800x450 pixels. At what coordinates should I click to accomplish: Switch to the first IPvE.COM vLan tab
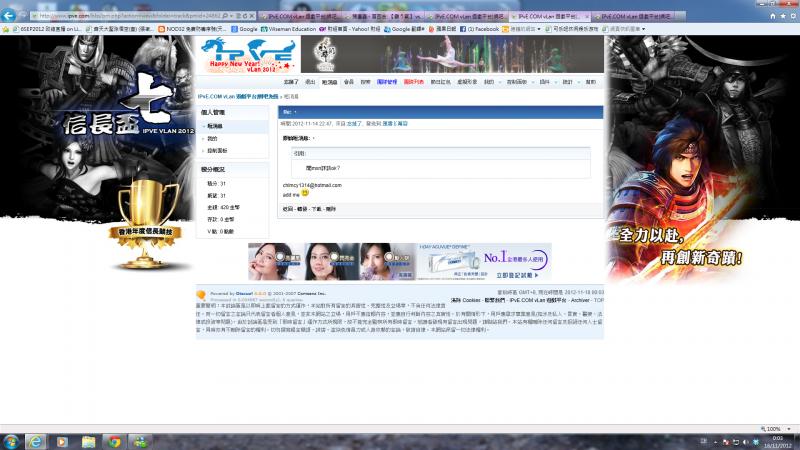click(301, 16)
